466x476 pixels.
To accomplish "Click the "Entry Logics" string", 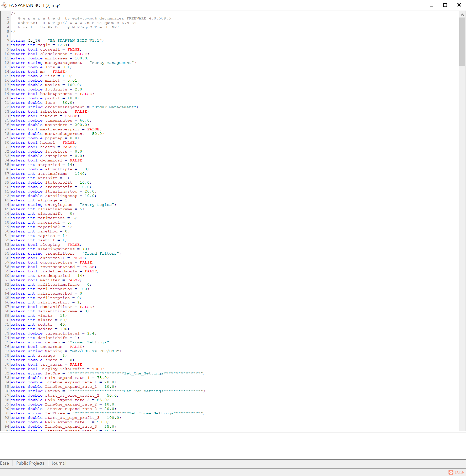I will 97,205.
